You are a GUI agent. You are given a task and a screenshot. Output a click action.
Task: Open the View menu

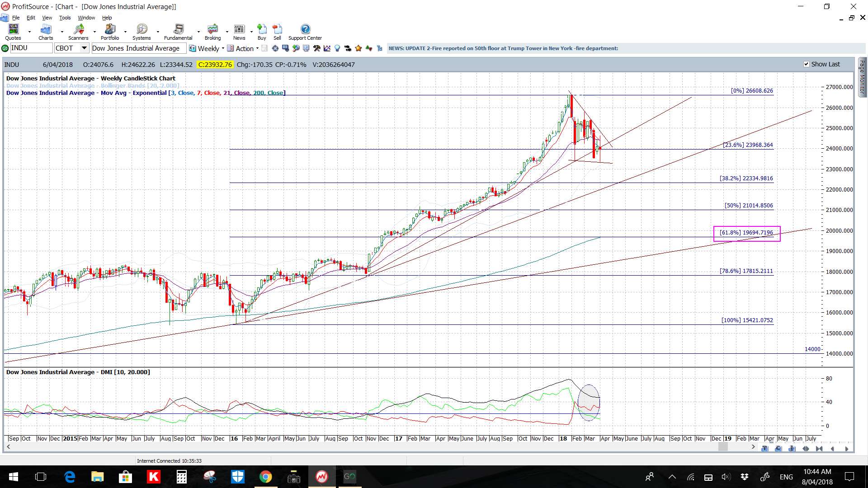[47, 18]
